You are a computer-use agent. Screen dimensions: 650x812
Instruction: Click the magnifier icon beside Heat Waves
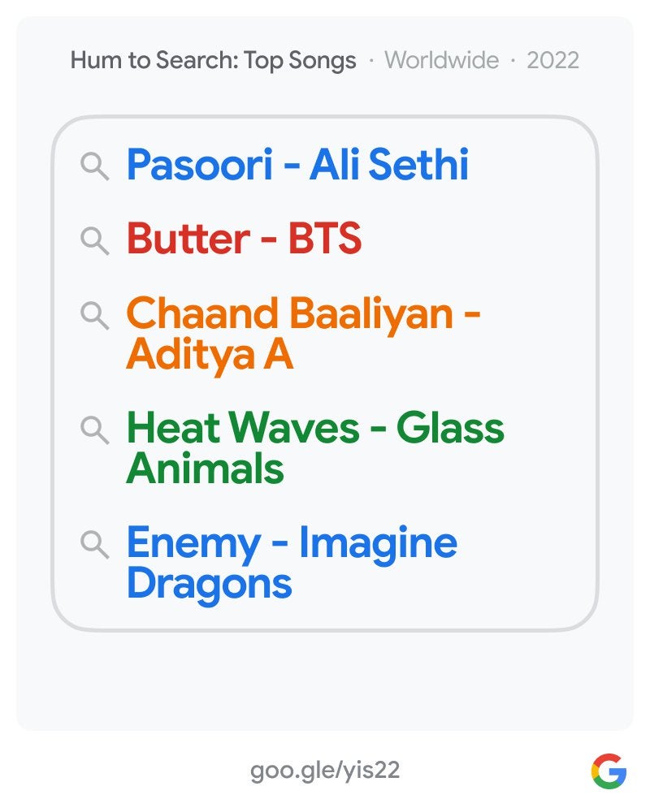[x=95, y=430]
